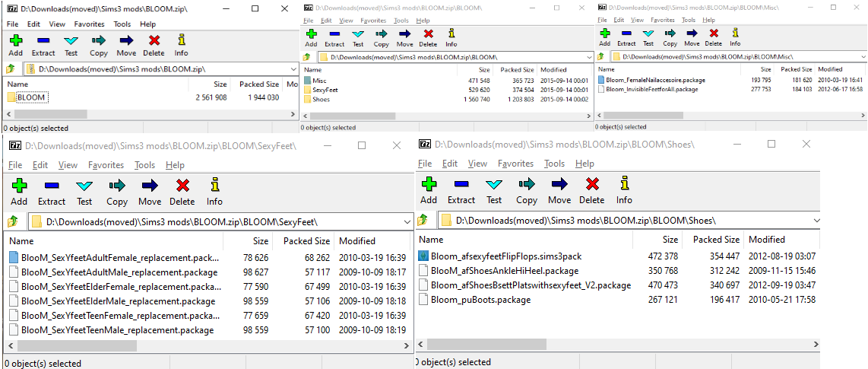Click Info icon in BLOOM.zip root window
This screenshot has height=369, width=868.
181,40
